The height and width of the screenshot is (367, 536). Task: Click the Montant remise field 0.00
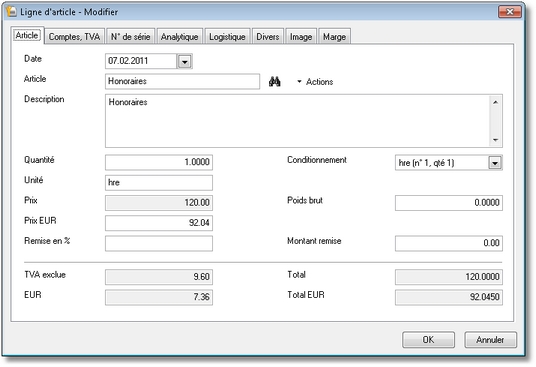pyautogui.click(x=448, y=243)
